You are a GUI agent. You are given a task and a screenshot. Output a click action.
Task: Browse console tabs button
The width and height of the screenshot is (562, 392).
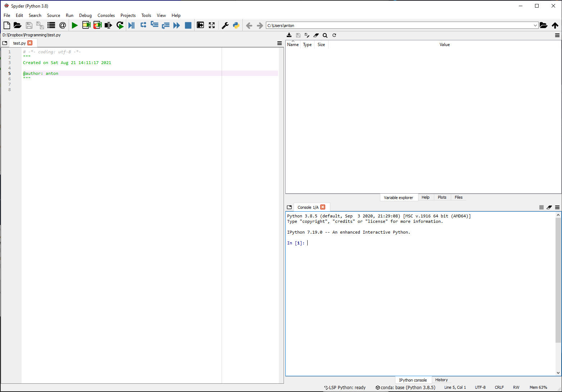pos(289,207)
